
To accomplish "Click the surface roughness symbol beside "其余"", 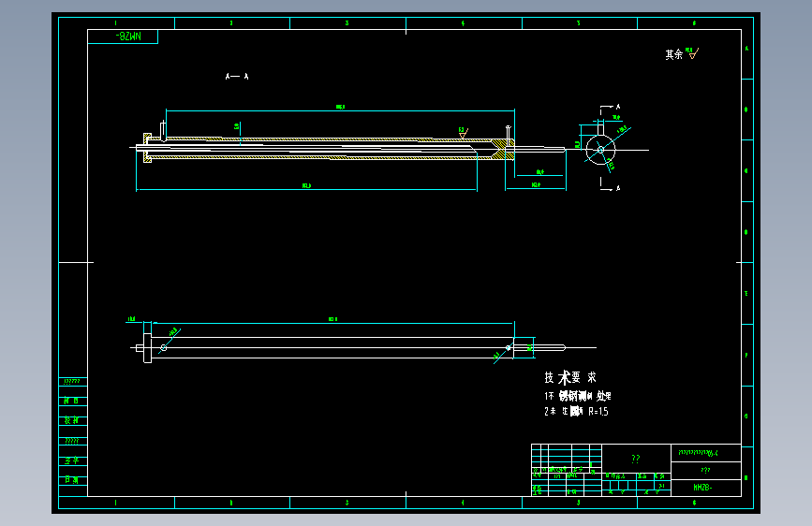I will click(692, 52).
